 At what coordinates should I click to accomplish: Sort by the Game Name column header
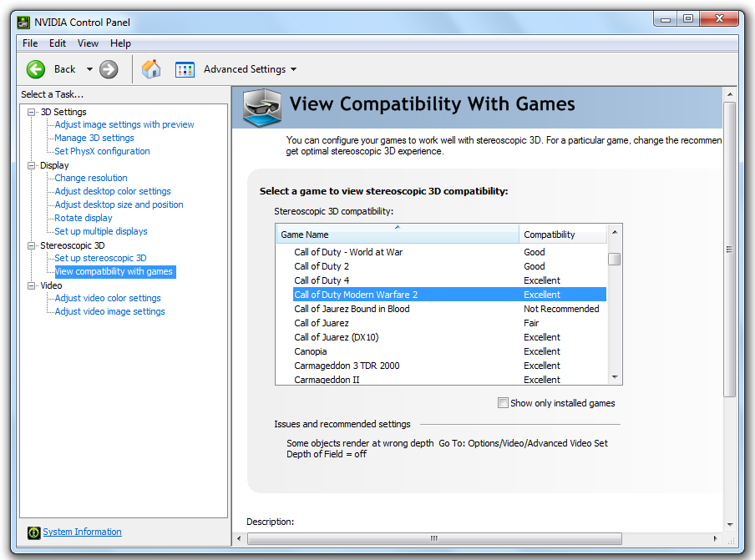398,235
